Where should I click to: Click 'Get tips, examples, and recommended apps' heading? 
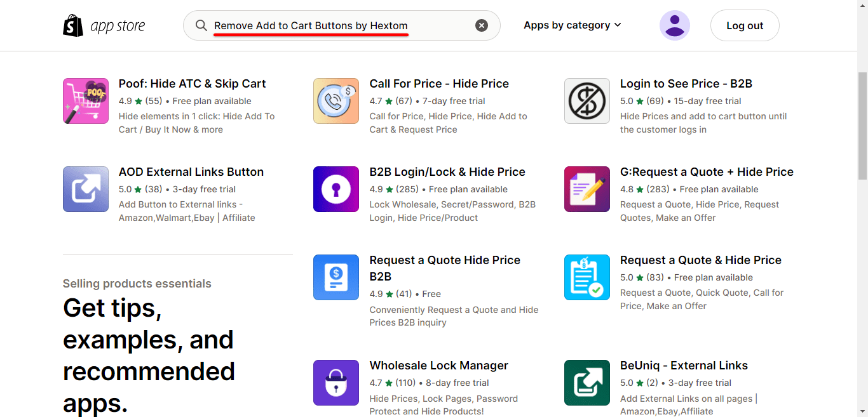(x=149, y=355)
